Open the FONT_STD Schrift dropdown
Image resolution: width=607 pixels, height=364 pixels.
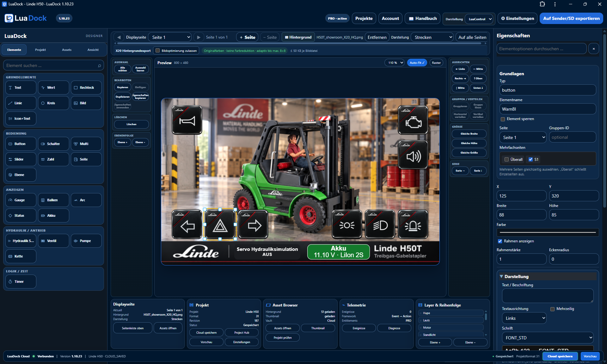point(548,338)
